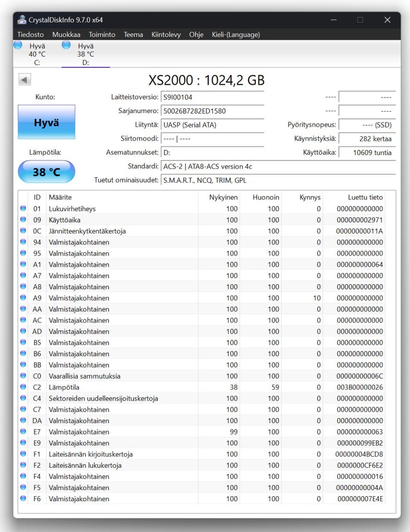Image resolution: width=410 pixels, height=532 pixels.
Task: Open the Toiminto menu
Action: click(102, 35)
